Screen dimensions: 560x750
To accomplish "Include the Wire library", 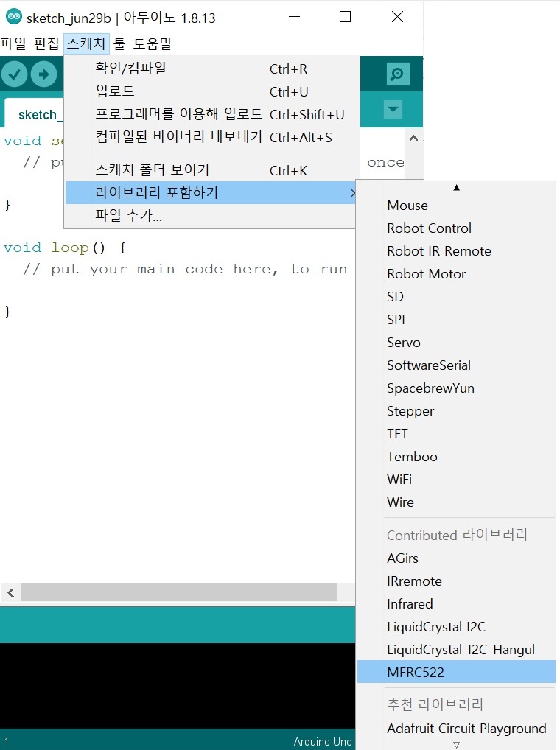I will coord(456,502).
